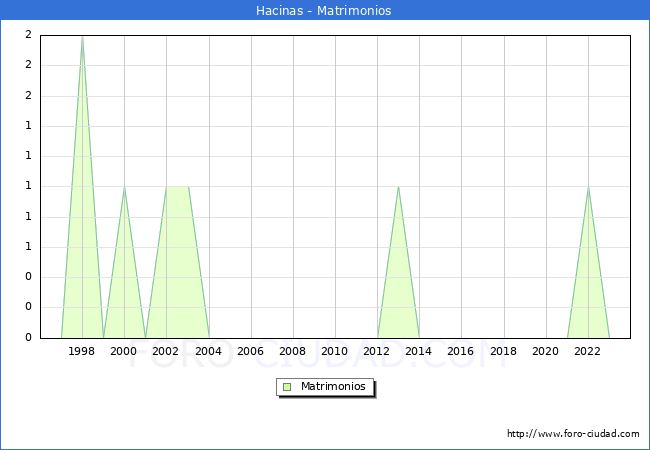The height and width of the screenshot is (450, 650).
Task: Click the 2008 x-axis label
Action: (x=293, y=351)
